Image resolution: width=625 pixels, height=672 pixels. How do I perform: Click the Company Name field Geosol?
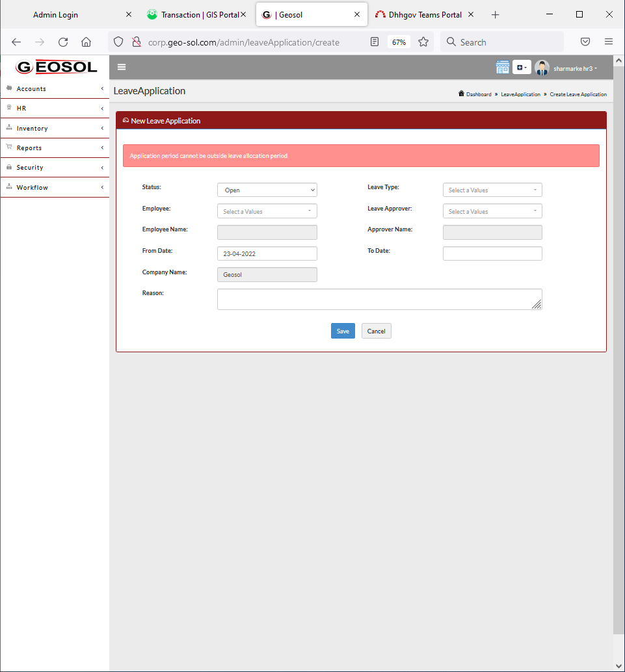pyautogui.click(x=267, y=275)
